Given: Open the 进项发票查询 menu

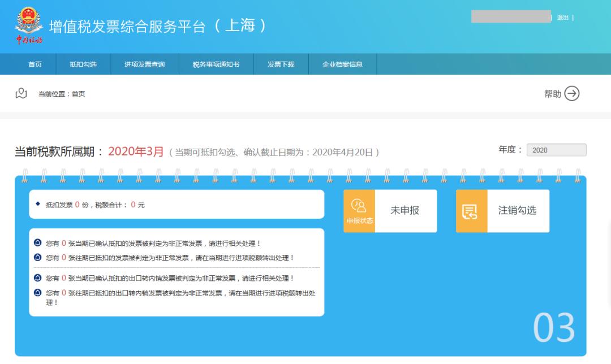Looking at the screenshot, I should pyautogui.click(x=145, y=64).
